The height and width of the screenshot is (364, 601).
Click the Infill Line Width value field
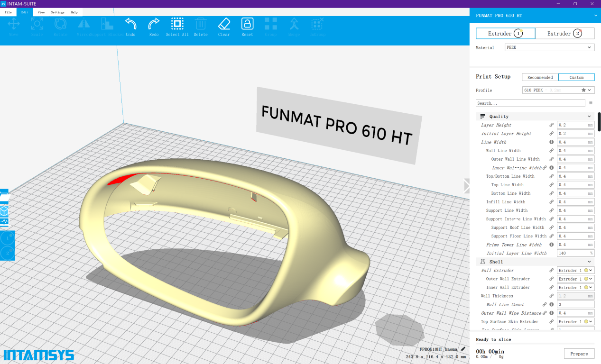575,202
